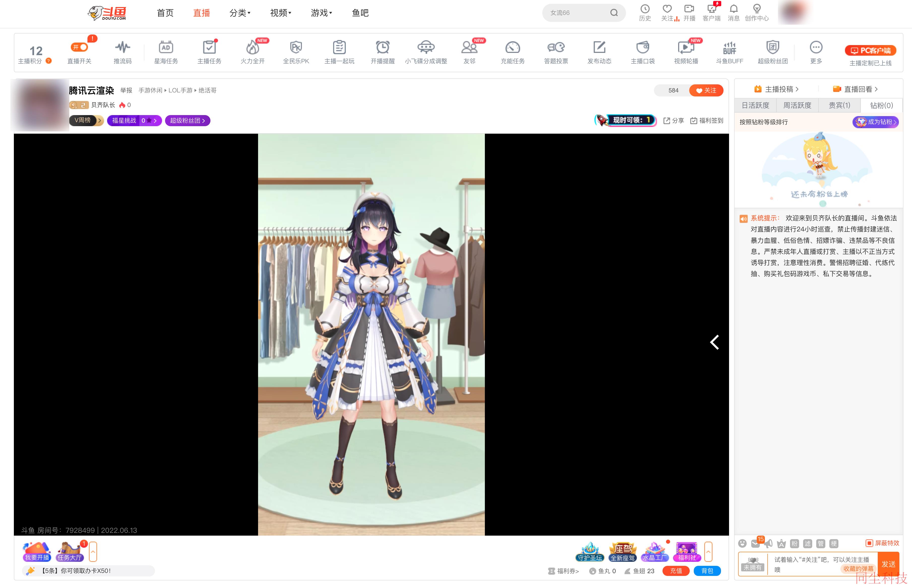Open 客户端 download icon in header
Screen dimensions: 912x588
pos(711,9)
